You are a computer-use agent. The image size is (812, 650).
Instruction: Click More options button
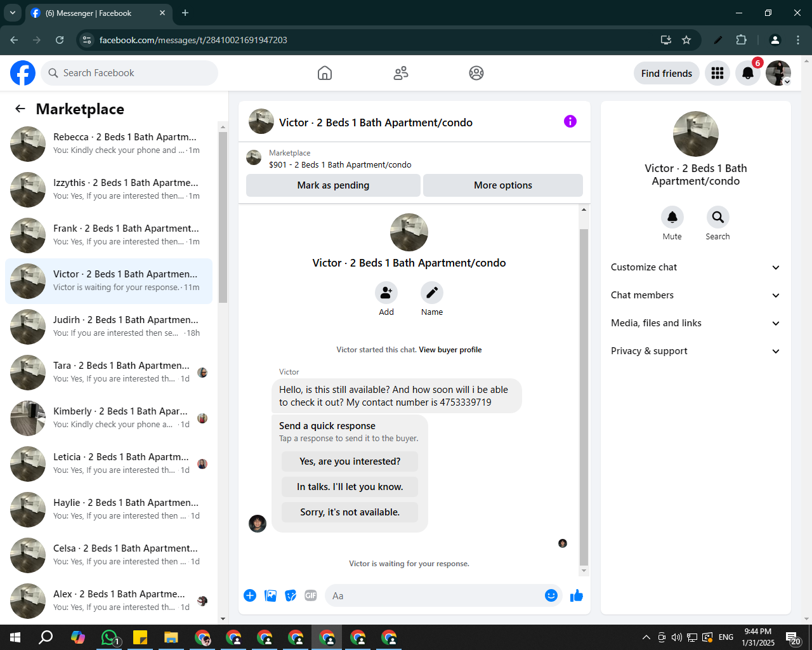(x=503, y=185)
